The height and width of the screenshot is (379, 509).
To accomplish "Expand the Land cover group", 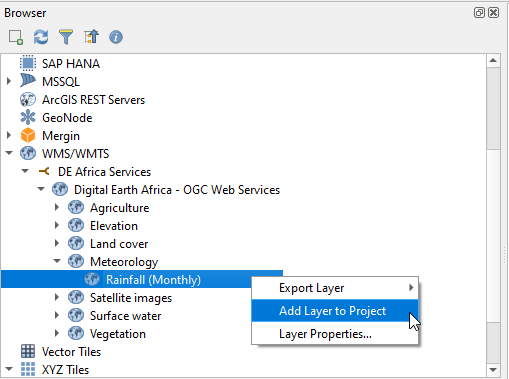I will click(x=57, y=243).
